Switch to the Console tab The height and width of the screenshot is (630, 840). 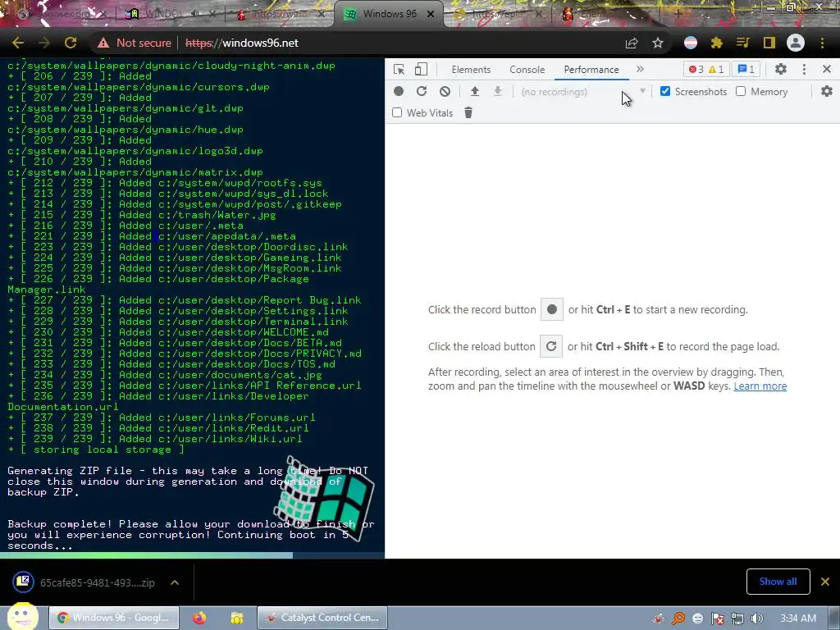[x=527, y=70]
